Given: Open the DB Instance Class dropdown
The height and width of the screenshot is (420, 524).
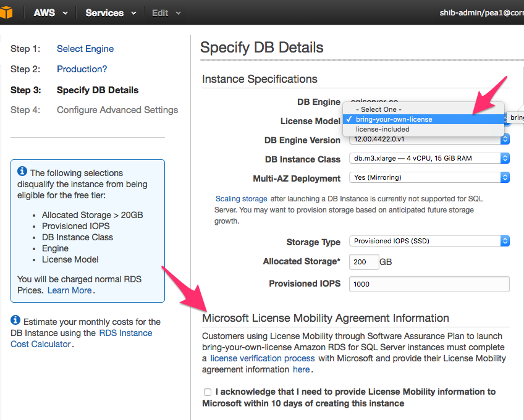Looking at the screenshot, I should pyautogui.click(x=429, y=158).
